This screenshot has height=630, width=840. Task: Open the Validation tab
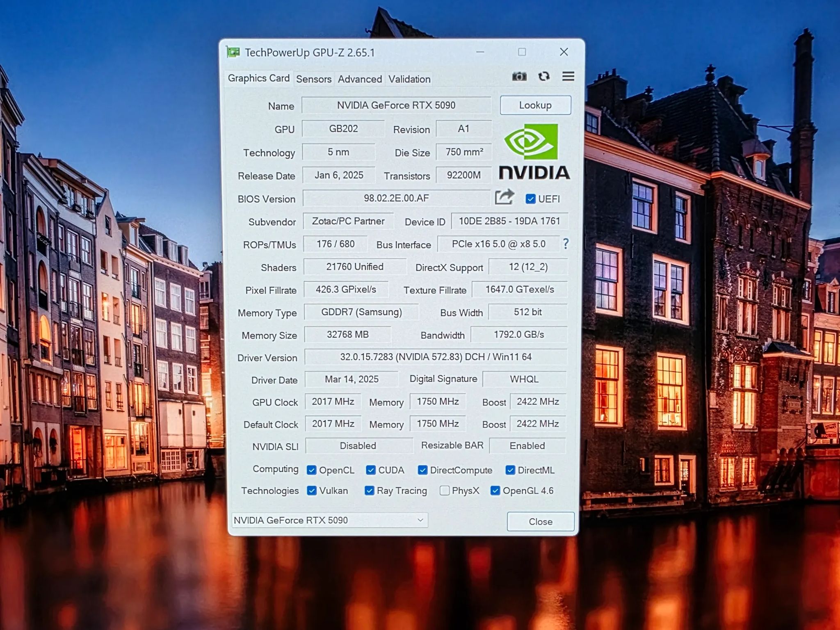(x=409, y=79)
